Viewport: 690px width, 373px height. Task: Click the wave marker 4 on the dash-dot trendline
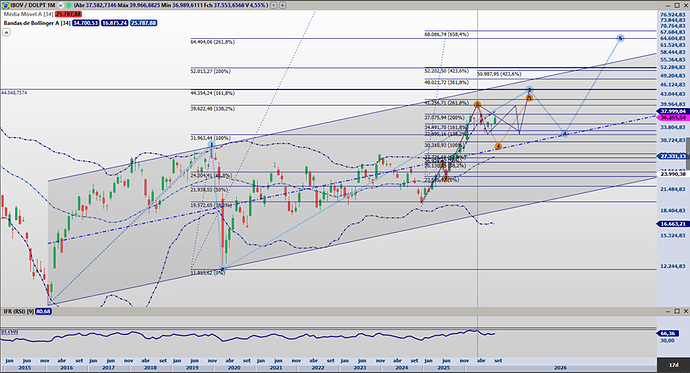tap(565, 134)
